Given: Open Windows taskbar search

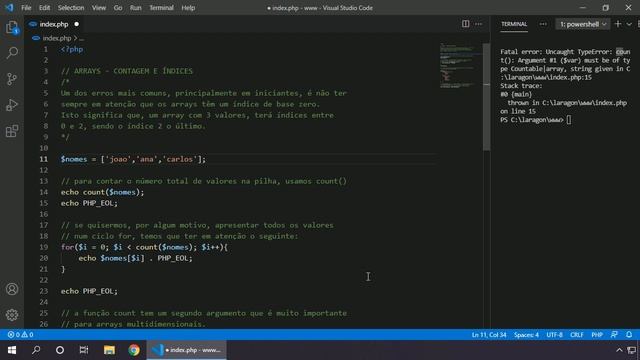Looking at the screenshot, I should click(36, 350).
